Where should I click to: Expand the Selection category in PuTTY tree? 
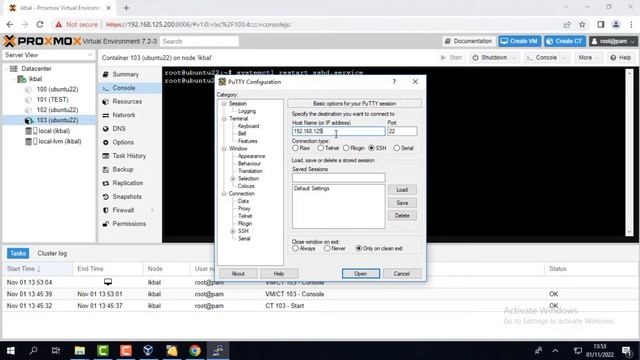(233, 179)
